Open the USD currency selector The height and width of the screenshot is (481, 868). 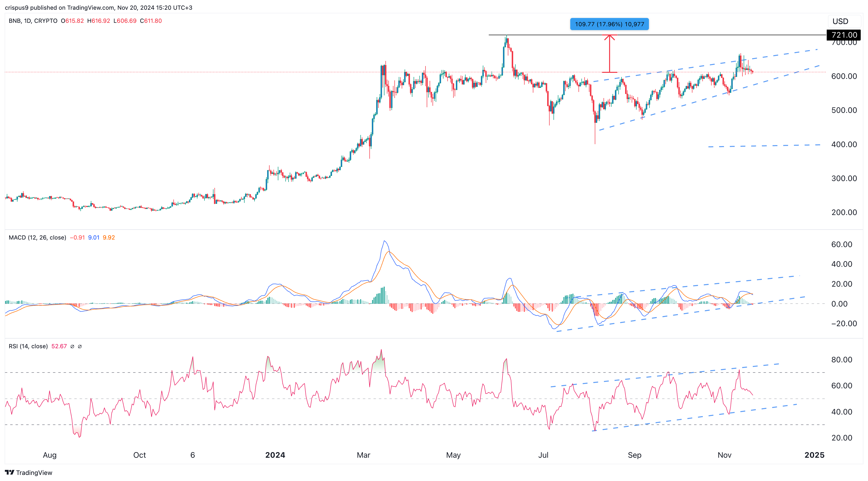[x=844, y=21]
